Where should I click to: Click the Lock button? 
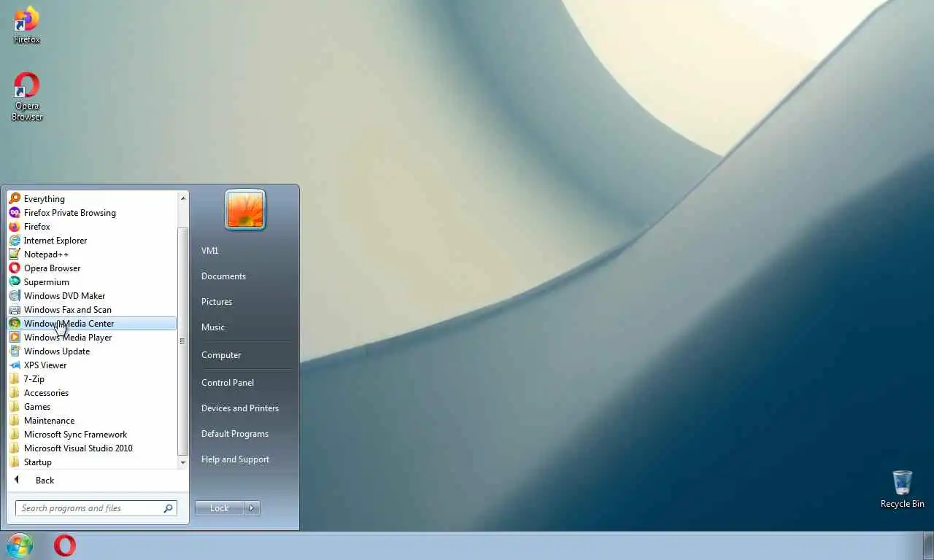(220, 508)
